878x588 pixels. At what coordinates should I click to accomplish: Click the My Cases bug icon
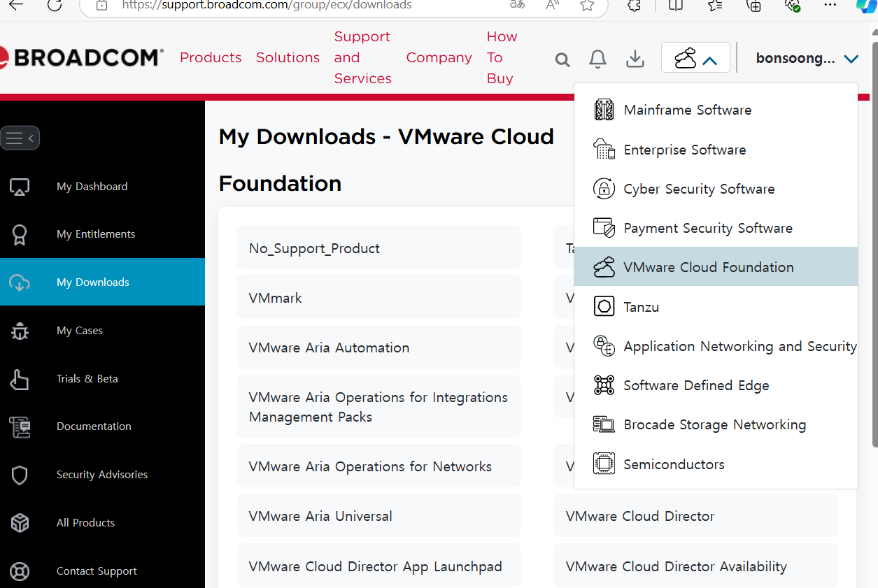click(20, 331)
